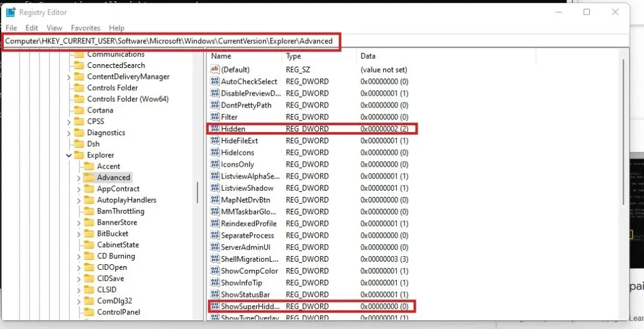Select the CabinetState key
Screen dimensions: 644x329
118,245
